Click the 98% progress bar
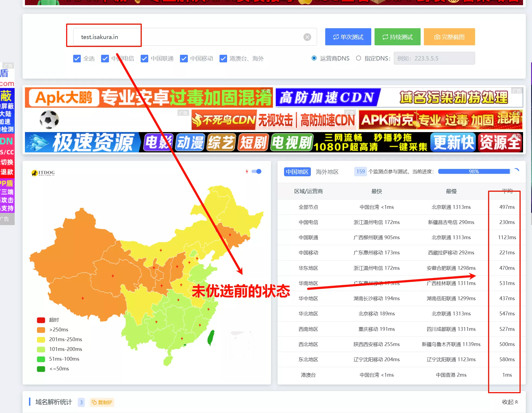Image resolution: width=532 pixels, height=413 pixels. pos(474,171)
